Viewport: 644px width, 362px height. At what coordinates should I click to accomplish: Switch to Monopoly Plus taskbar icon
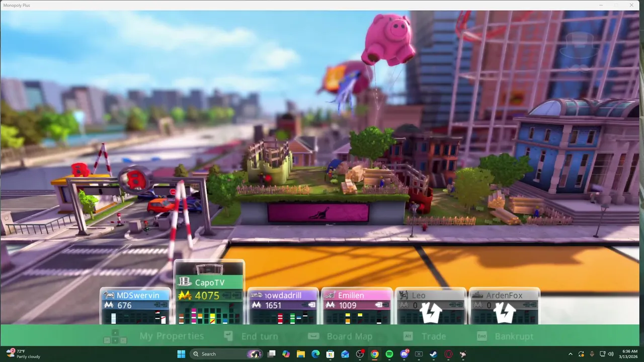(x=462, y=354)
